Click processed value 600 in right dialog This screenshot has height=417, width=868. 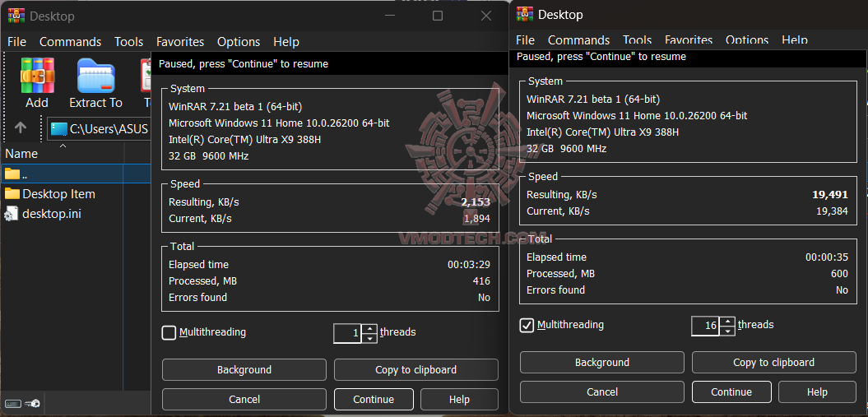[839, 274]
